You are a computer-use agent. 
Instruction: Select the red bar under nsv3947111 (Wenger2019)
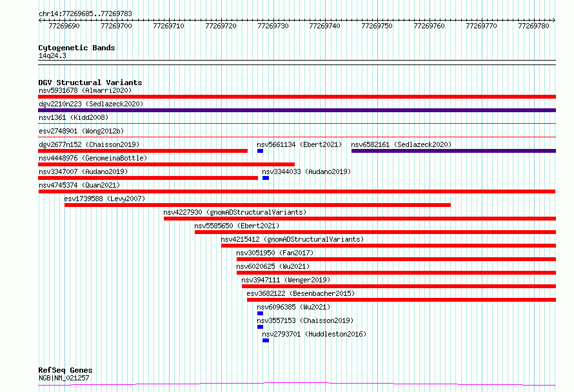[x=399, y=286]
